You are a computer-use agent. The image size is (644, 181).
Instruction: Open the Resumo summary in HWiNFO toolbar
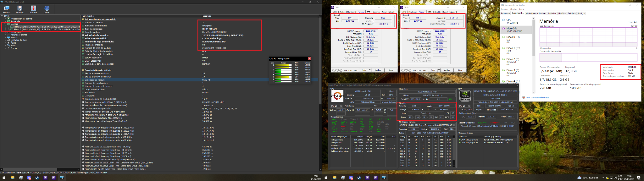tap(7, 9)
